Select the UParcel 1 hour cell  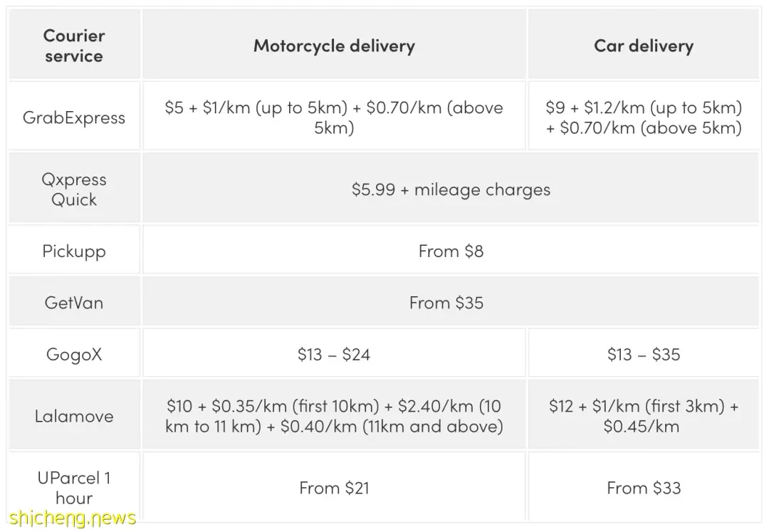pos(74,487)
